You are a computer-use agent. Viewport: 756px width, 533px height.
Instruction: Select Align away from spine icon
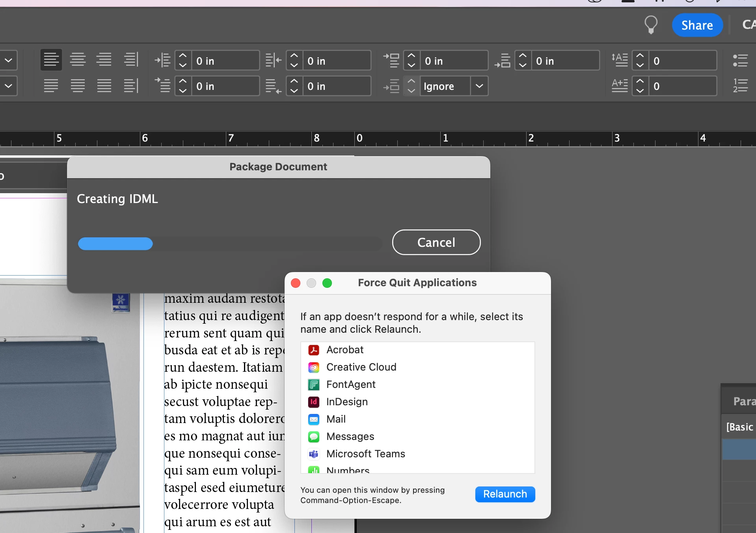click(x=131, y=86)
